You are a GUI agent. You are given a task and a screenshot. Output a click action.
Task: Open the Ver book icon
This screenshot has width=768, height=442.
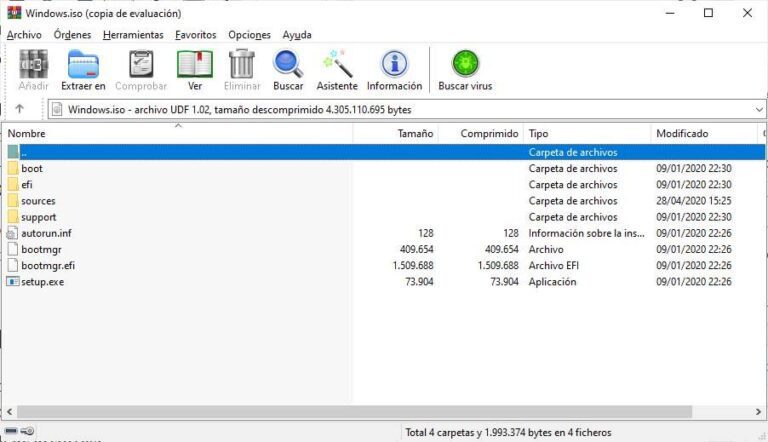tap(195, 64)
